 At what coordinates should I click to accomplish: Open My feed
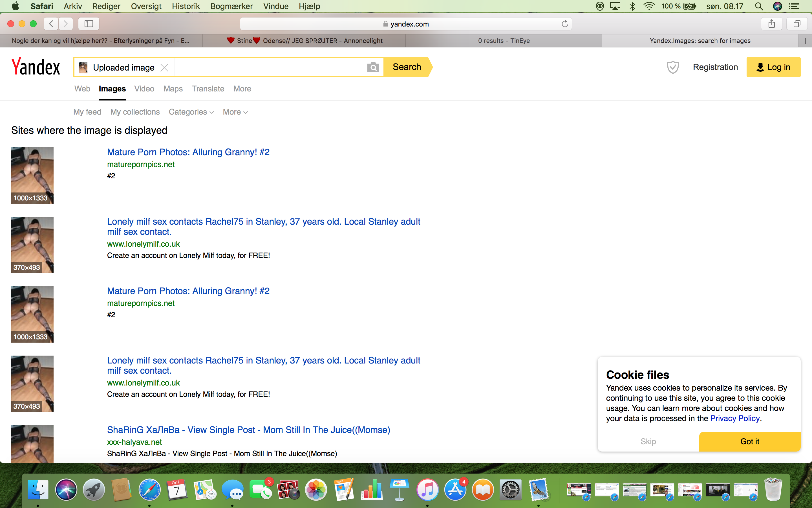pos(87,112)
